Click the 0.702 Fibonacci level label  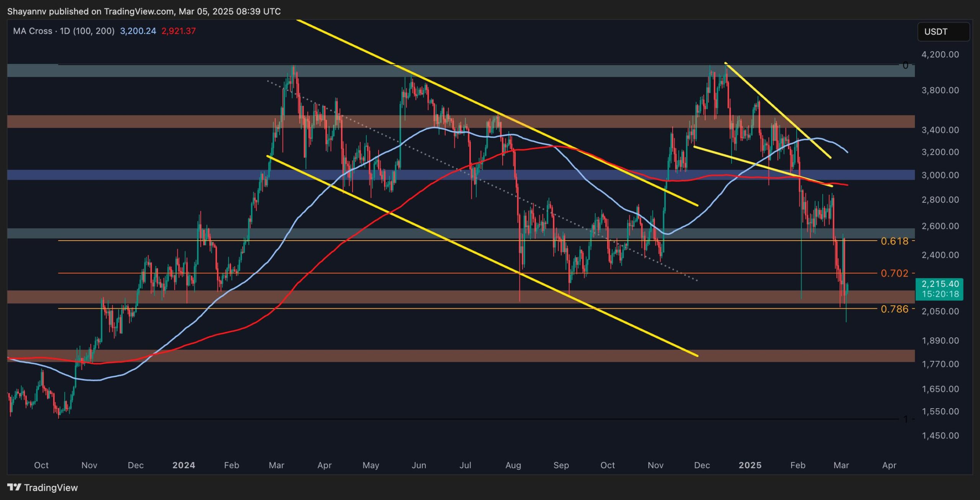894,273
